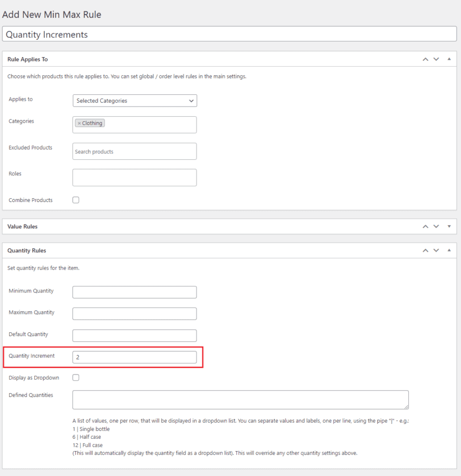The width and height of the screenshot is (461, 476).
Task: Click the Minimum Quantity input field
Action: point(134,292)
